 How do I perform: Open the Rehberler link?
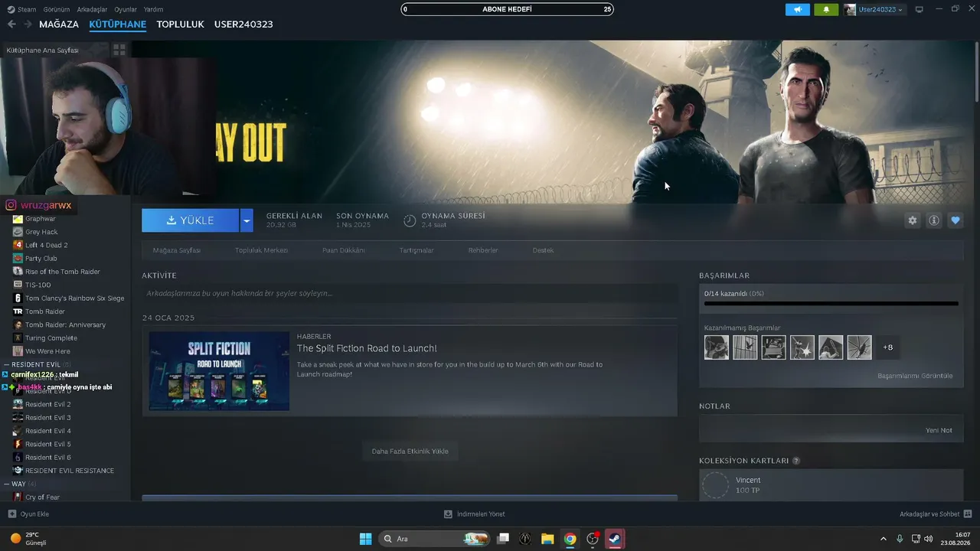483,250
